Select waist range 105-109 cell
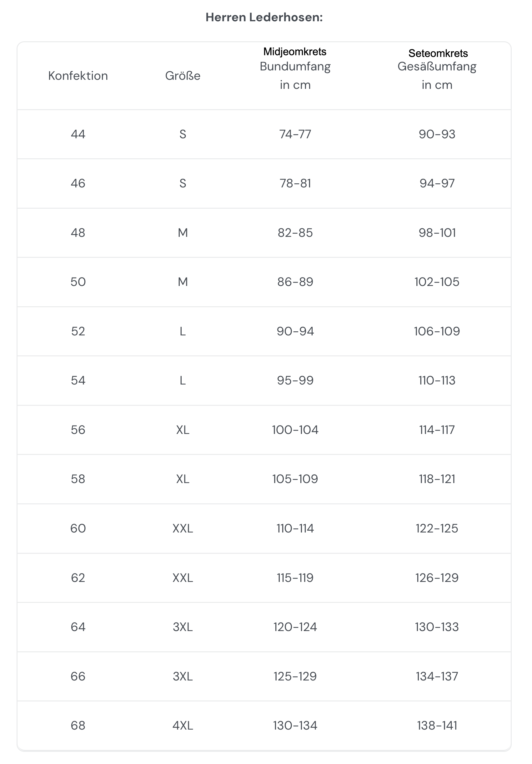Image resolution: width=532 pixels, height=764 pixels. click(x=295, y=479)
